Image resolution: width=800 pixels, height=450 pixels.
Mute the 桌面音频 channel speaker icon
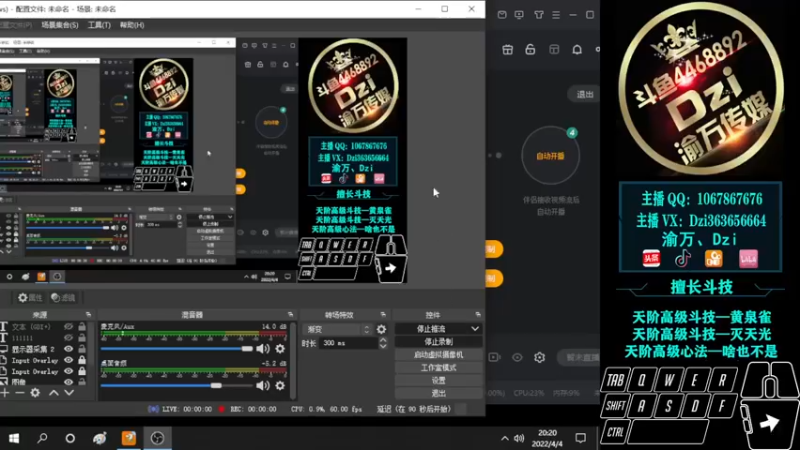coord(263,386)
